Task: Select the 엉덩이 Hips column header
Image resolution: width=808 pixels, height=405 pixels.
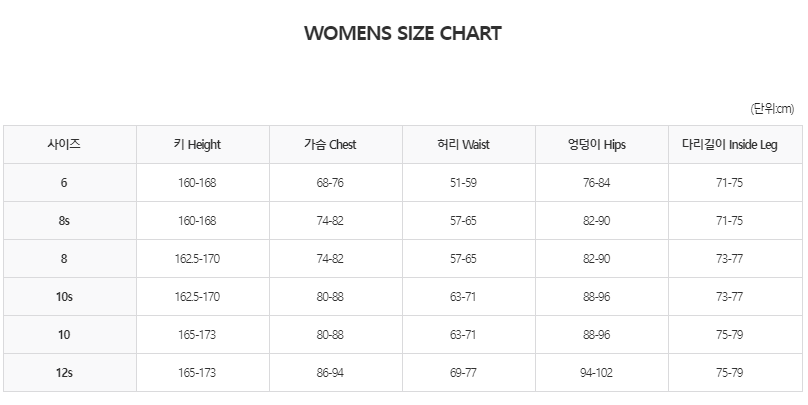Action: tap(596, 144)
